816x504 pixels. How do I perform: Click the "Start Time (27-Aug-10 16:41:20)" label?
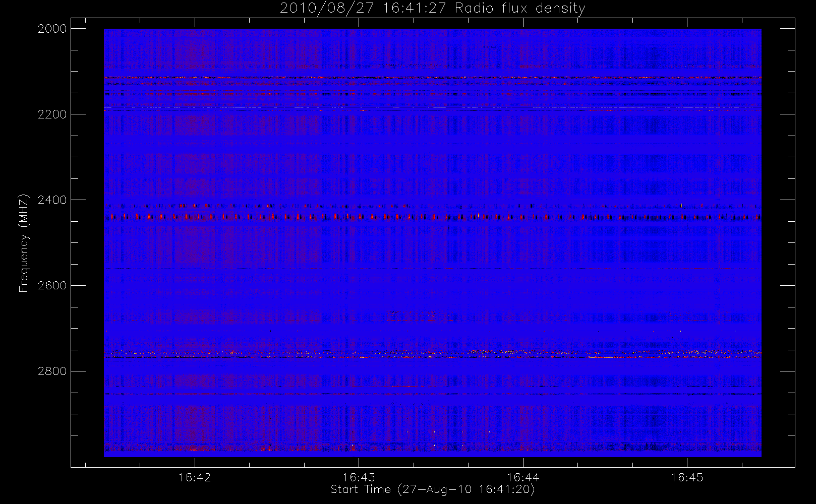(432, 489)
